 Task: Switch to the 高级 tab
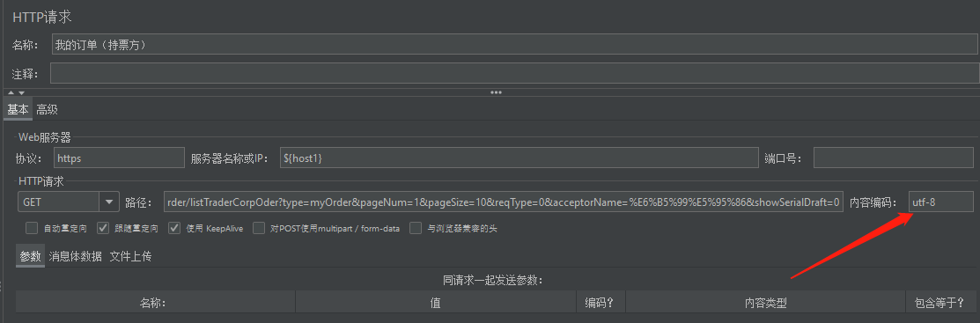point(47,109)
